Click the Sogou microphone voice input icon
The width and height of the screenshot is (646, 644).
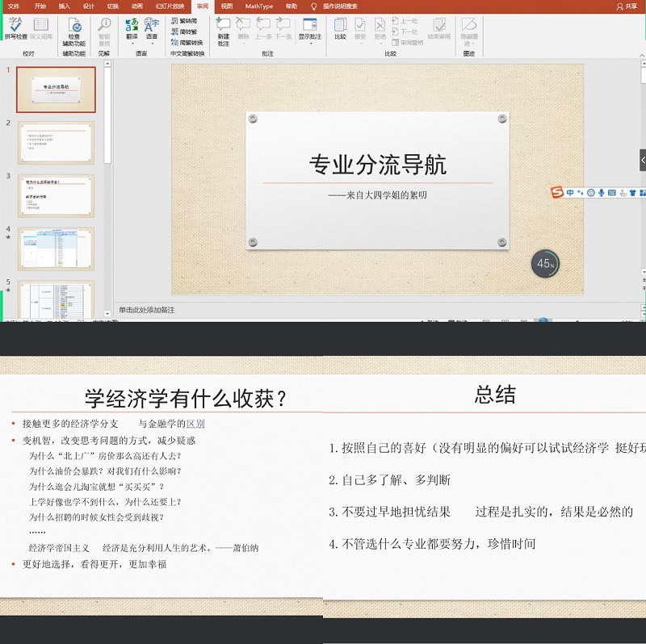[x=602, y=192]
